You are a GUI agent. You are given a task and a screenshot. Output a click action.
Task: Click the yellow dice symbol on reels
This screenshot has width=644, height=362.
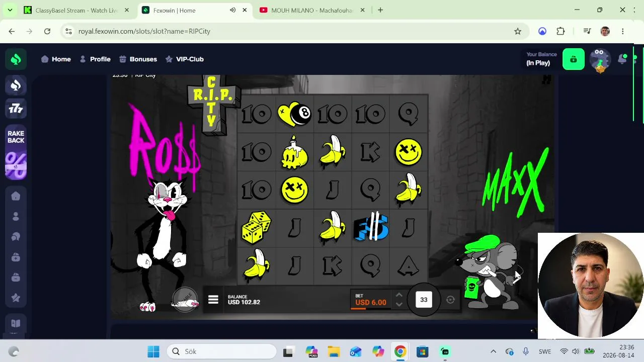coord(257,227)
